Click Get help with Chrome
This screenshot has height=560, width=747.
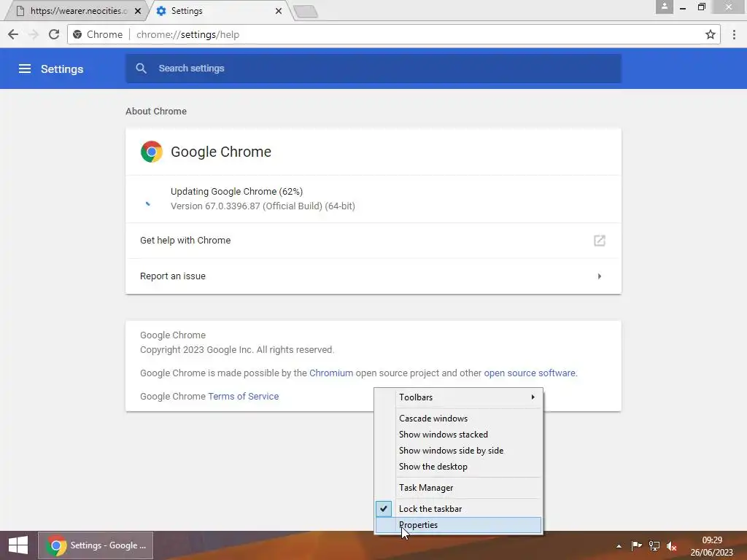tap(373, 241)
